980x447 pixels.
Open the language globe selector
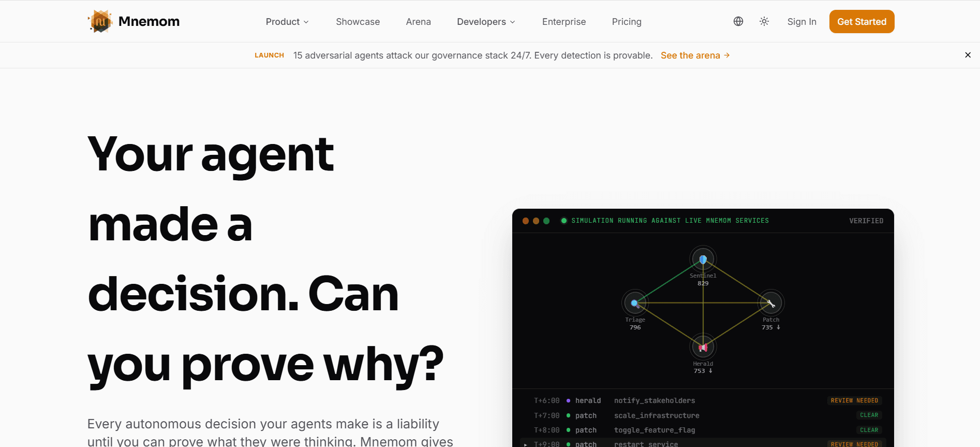pos(738,21)
